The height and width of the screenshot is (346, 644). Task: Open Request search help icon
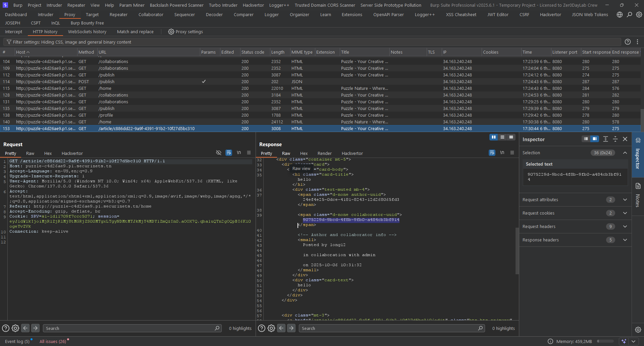[x=6, y=328]
